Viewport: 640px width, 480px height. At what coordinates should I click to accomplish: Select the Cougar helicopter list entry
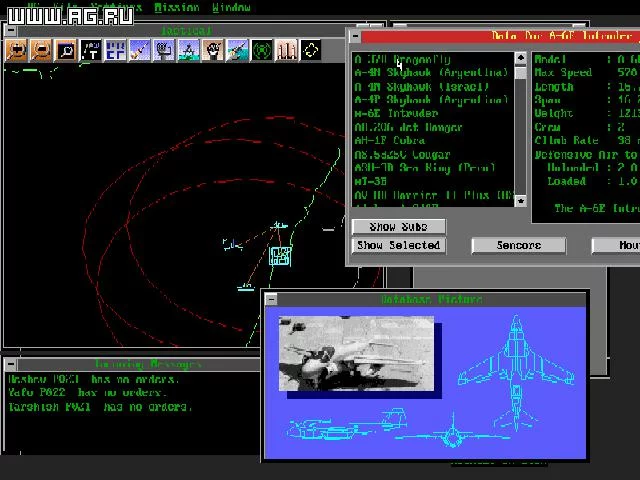[402, 155]
